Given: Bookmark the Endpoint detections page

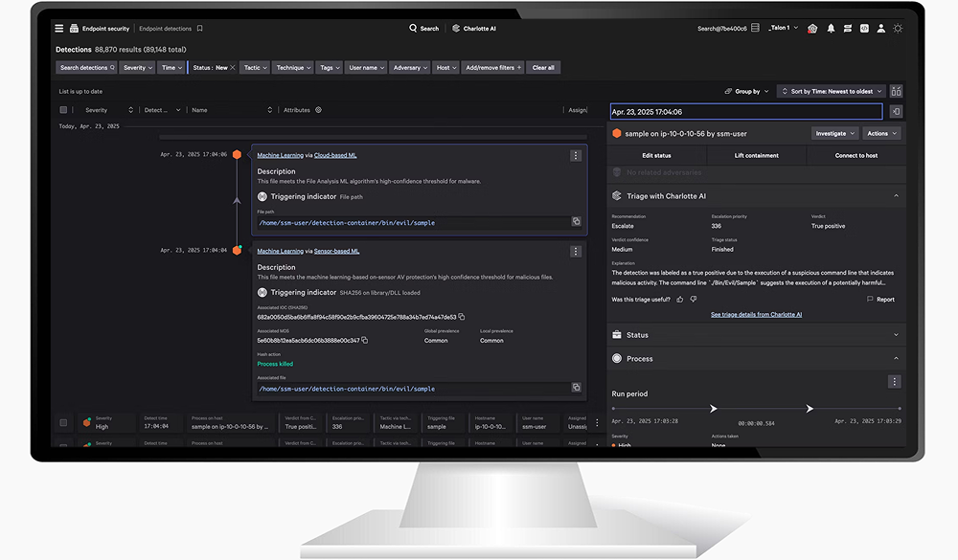Looking at the screenshot, I should pyautogui.click(x=199, y=29).
